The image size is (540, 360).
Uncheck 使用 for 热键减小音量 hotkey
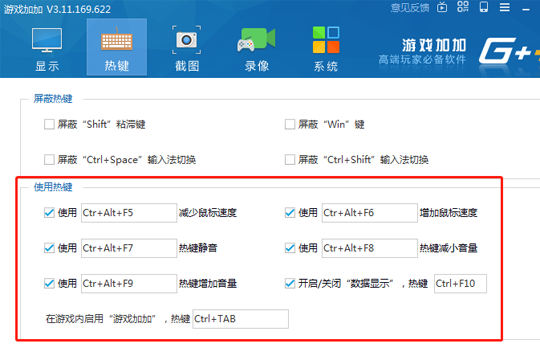[x=290, y=248]
